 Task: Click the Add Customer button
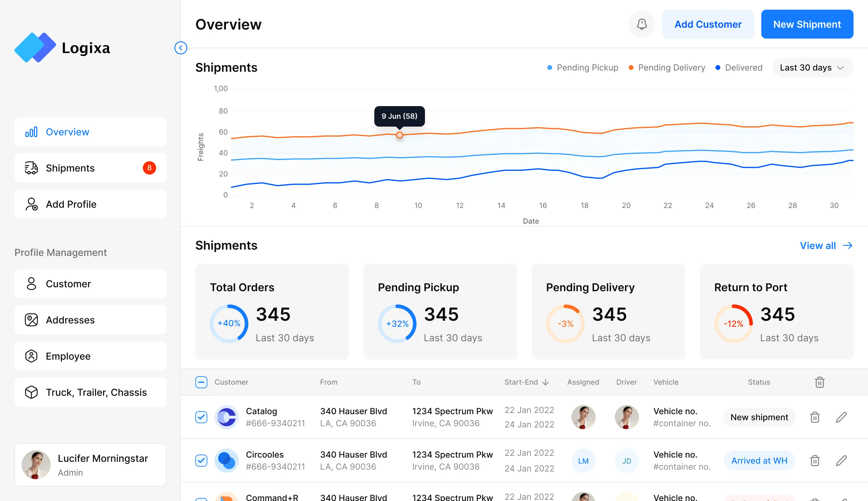[708, 24]
